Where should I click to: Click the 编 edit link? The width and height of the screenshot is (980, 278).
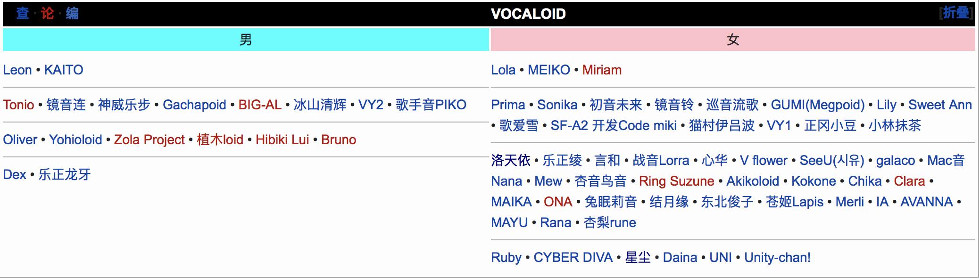(72, 13)
